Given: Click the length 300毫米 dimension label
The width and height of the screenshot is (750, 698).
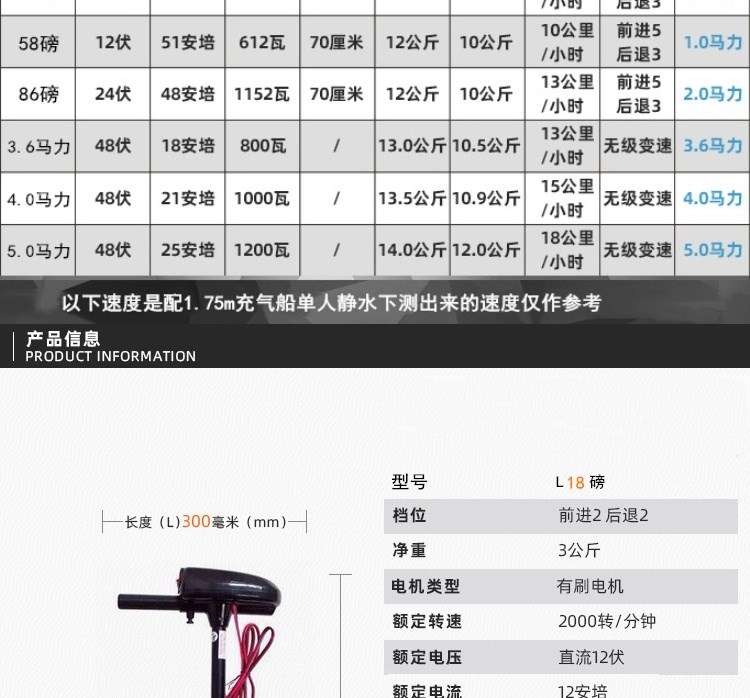Looking at the screenshot, I should [205, 521].
